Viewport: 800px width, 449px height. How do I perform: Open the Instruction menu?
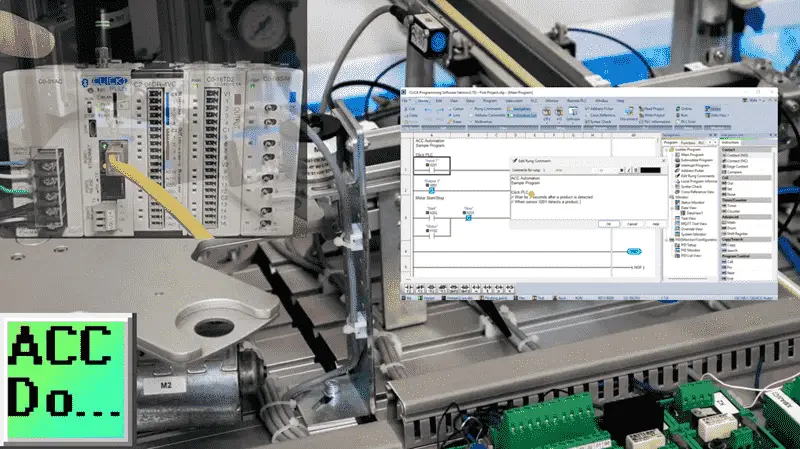click(514, 101)
